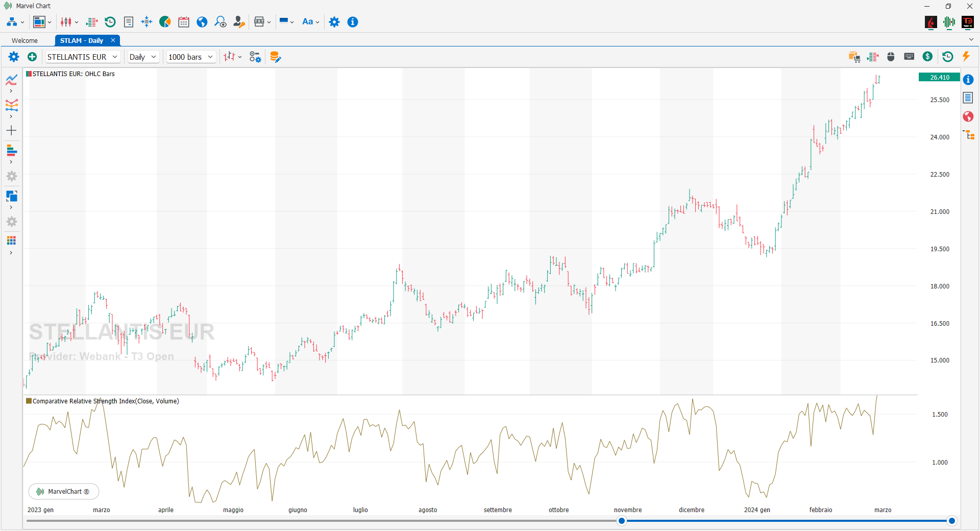The image size is (980, 531).
Task: Open the pie chart icon
Action: tap(165, 22)
